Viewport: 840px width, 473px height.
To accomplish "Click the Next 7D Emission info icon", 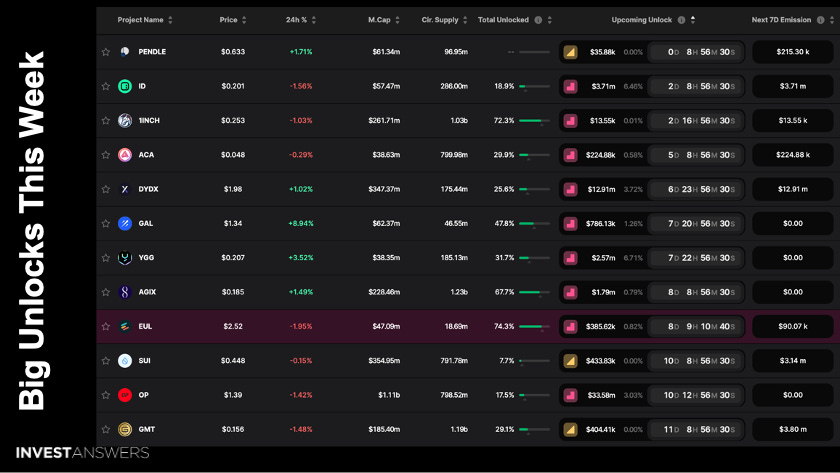I will point(820,20).
